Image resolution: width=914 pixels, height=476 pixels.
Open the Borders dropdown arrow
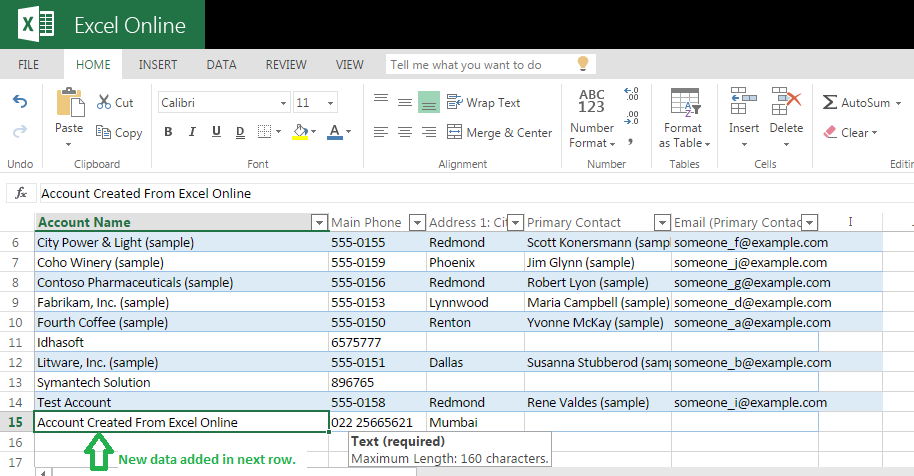[x=279, y=132]
